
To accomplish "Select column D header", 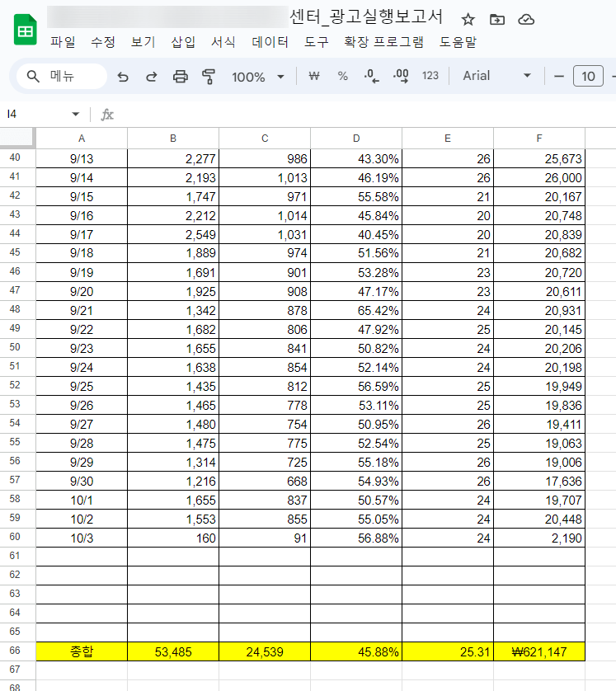I will pos(356,139).
